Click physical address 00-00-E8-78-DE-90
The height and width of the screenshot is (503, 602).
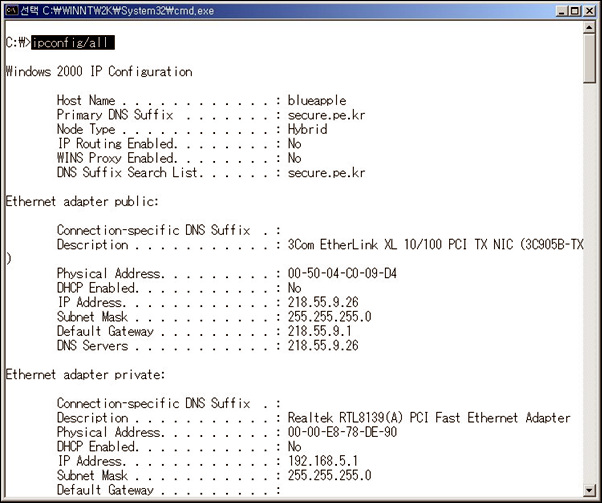point(342,432)
